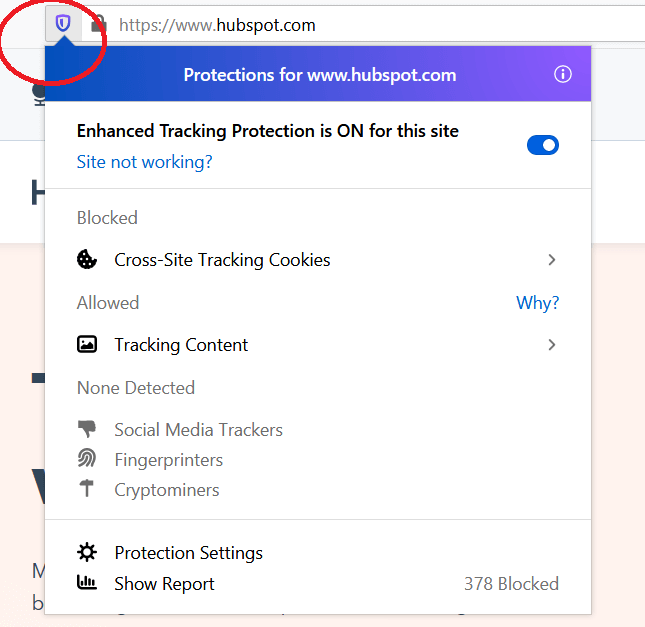Turn off Enhanced Tracking Protection toggle
The image size is (645, 627).
click(543, 145)
